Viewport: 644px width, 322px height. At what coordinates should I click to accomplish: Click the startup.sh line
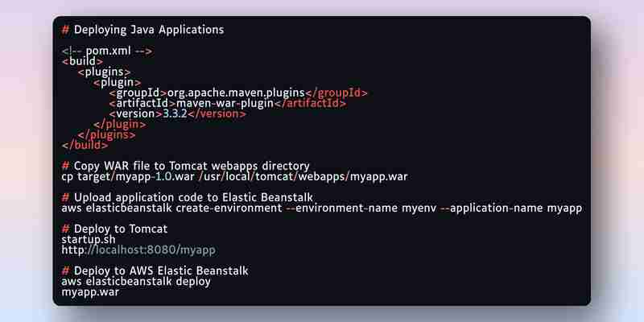coord(89,239)
